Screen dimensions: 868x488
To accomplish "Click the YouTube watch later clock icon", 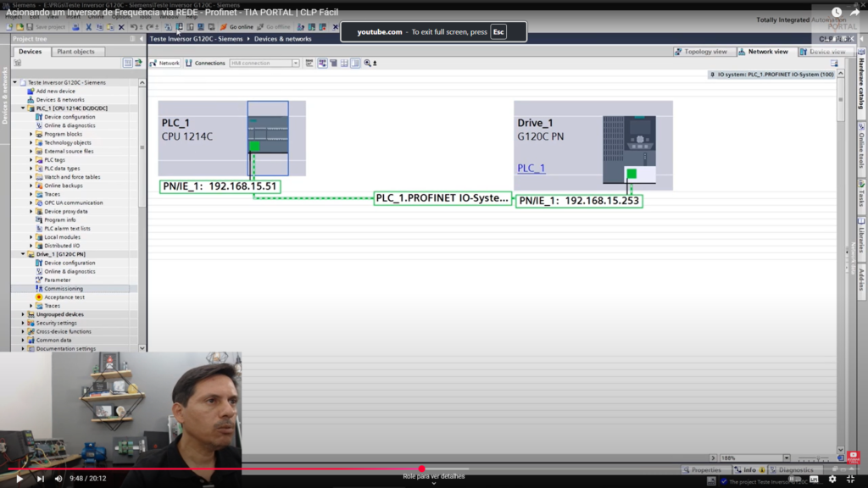I will click(837, 12).
